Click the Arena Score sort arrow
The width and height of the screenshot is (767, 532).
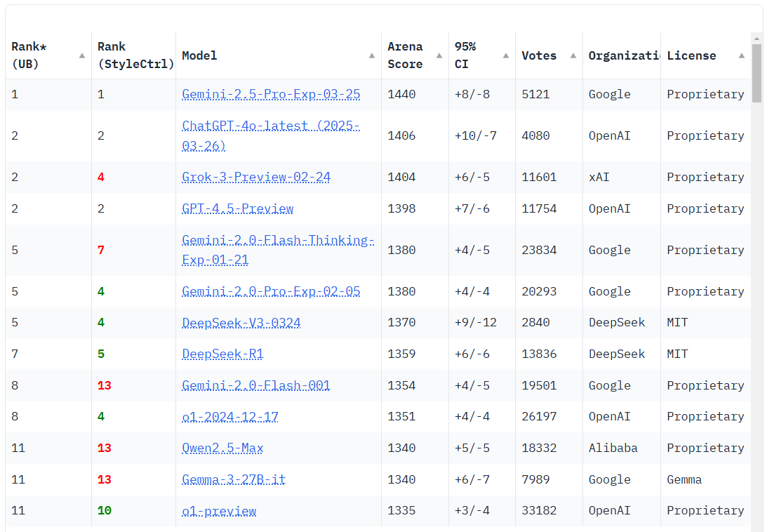pos(439,55)
